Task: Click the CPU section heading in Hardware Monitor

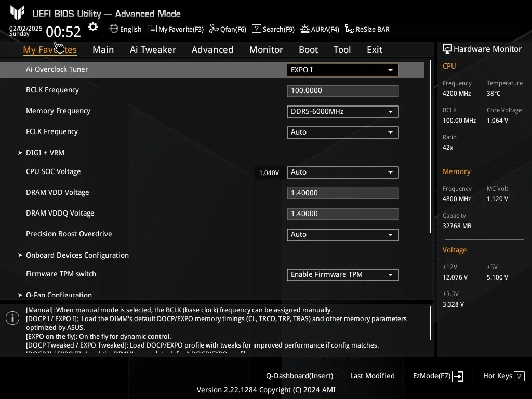Action: click(449, 66)
